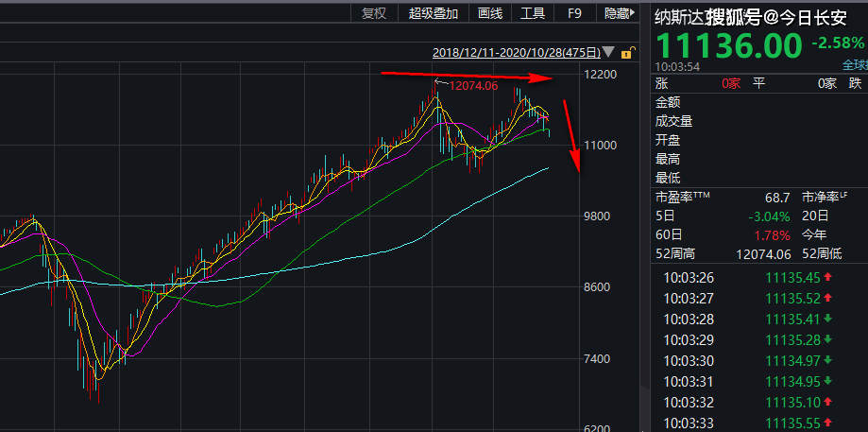Viewport: 868px width, 432px height.
Task: Select tick price 11135.55
Action: [793, 423]
